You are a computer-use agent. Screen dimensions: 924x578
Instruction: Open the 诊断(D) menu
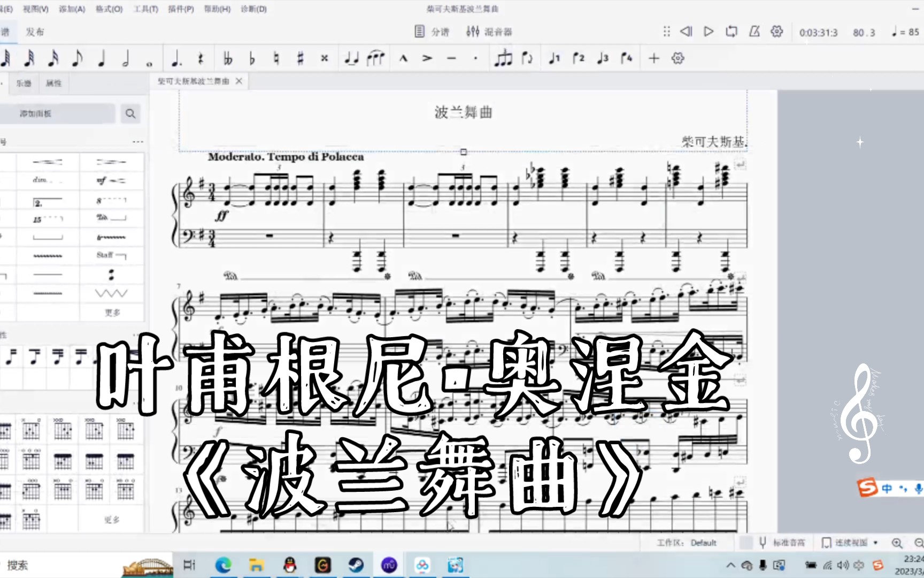253,9
